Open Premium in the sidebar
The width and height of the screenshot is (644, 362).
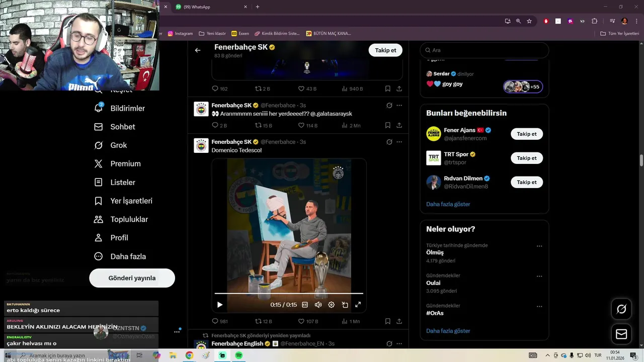coord(117,163)
